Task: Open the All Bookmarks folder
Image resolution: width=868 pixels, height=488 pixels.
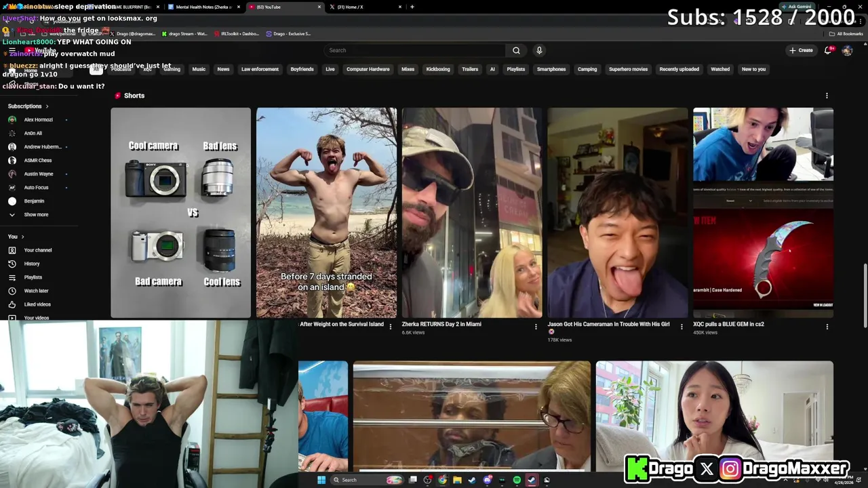Action: (846, 34)
